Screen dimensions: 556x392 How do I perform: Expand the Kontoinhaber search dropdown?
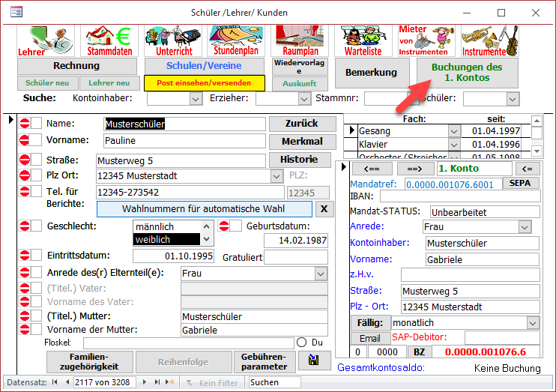click(196, 98)
